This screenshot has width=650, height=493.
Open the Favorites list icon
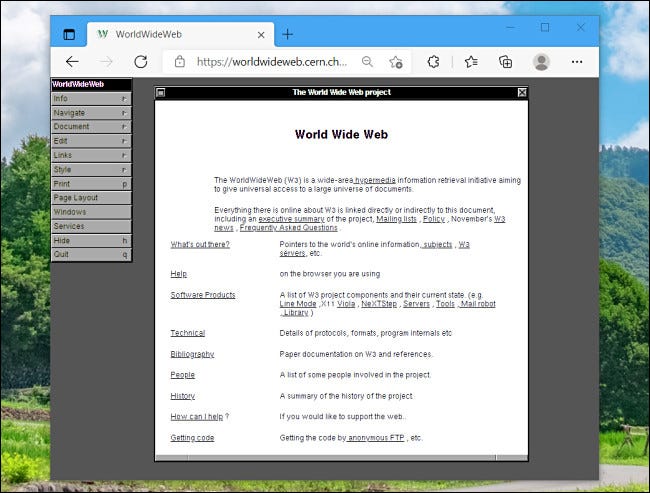[471, 62]
